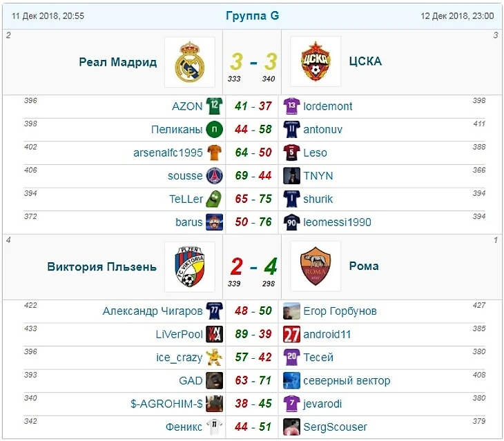Click the 2 - 4 match score
504x441 pixels.
pyautogui.click(x=253, y=266)
